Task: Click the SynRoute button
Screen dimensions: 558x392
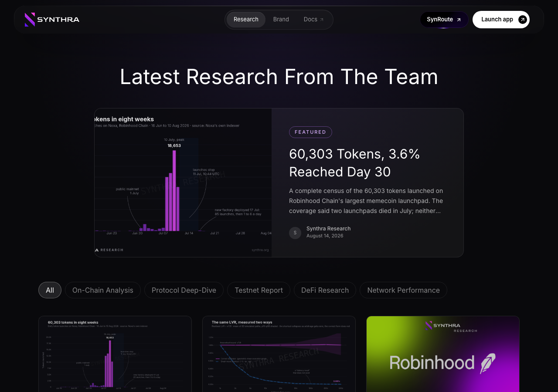Action: 444,20
